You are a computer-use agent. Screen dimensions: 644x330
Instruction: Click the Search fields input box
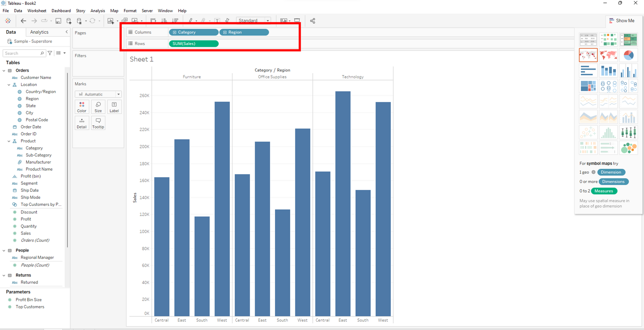(22, 53)
